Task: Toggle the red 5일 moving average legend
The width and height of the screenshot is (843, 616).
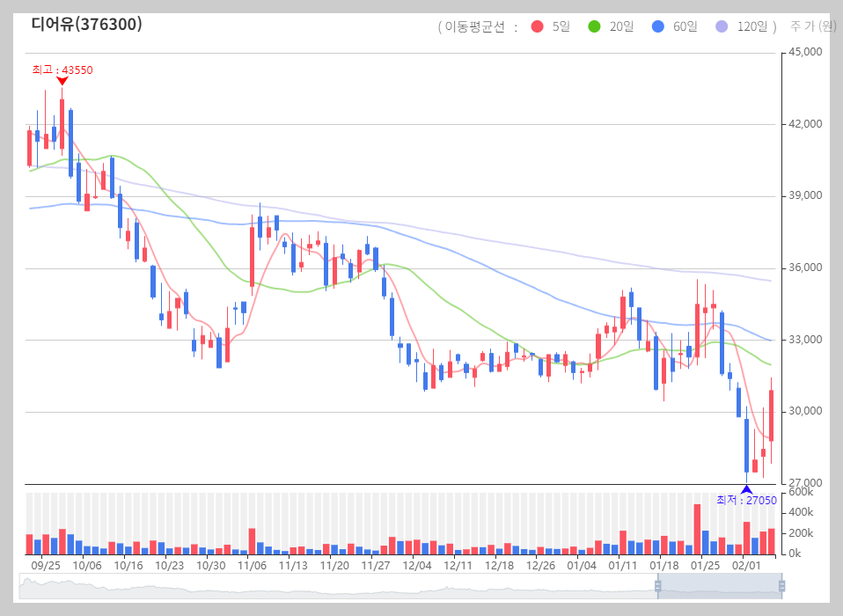Action: [551, 26]
